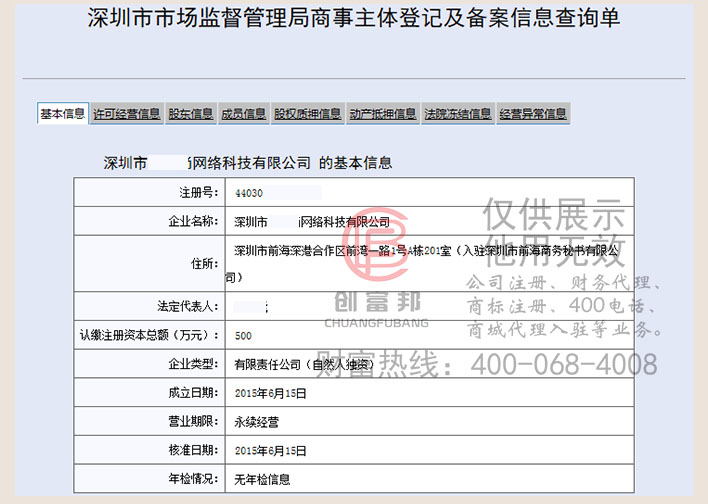Select the registered capital value 500

(243, 336)
